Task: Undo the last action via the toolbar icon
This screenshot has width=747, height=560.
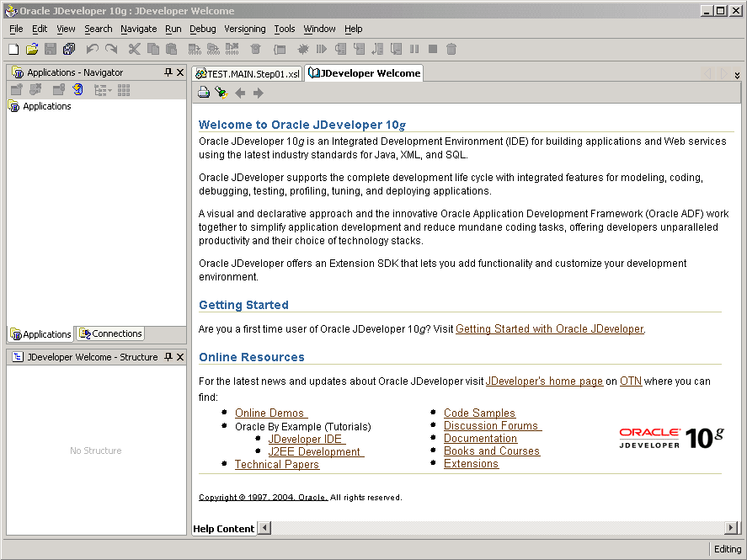Action: (x=92, y=49)
